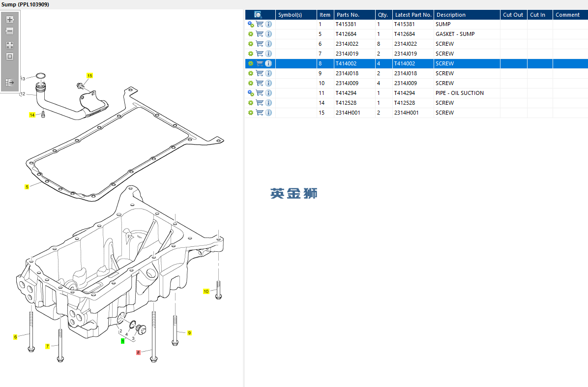Viewport: 588px width, 387px height.
Task: Add screw 2314J019 to cart
Action: 260,54
